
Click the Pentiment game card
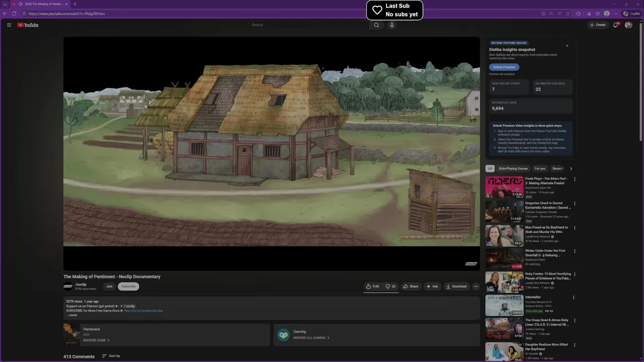click(x=167, y=335)
